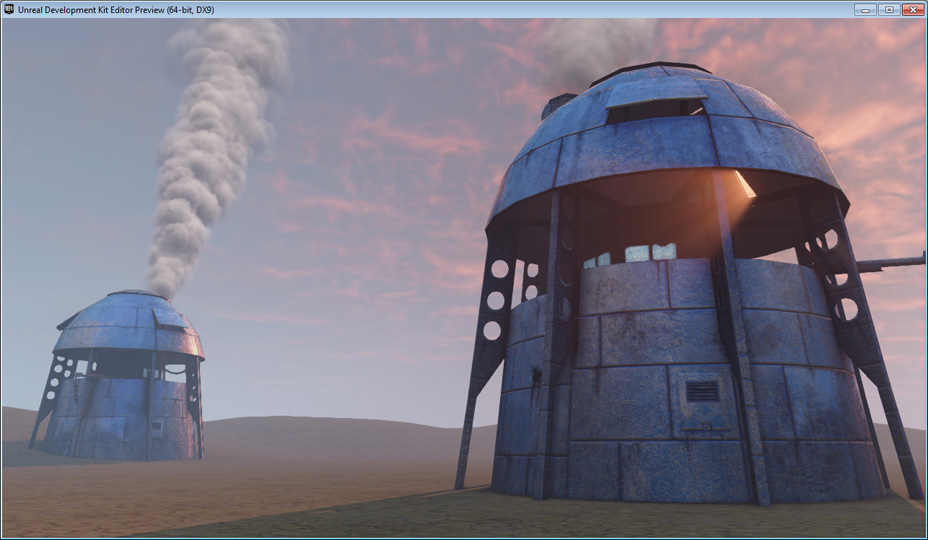Minimize the UDK Editor Preview window
The image size is (928, 540).
(865, 9)
